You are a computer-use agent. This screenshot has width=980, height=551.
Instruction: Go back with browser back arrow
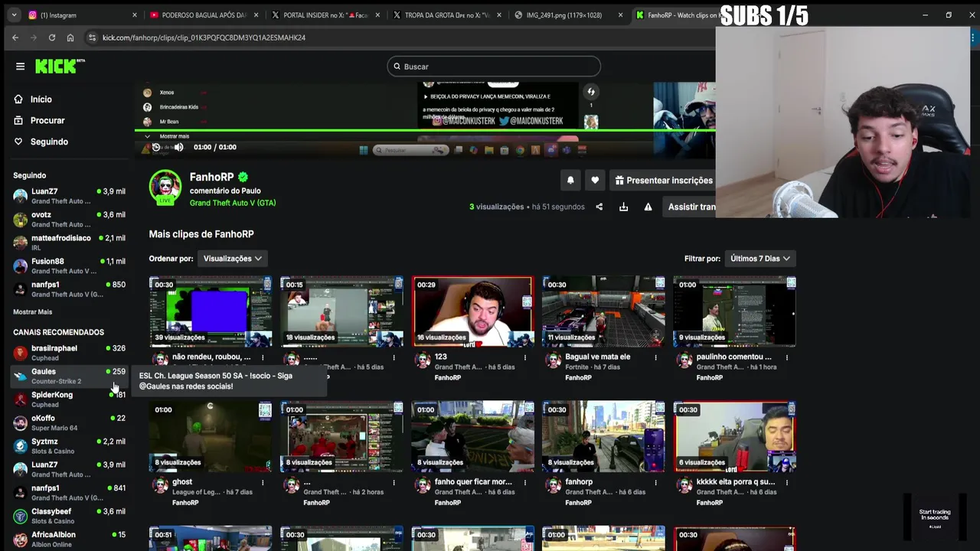(15, 37)
